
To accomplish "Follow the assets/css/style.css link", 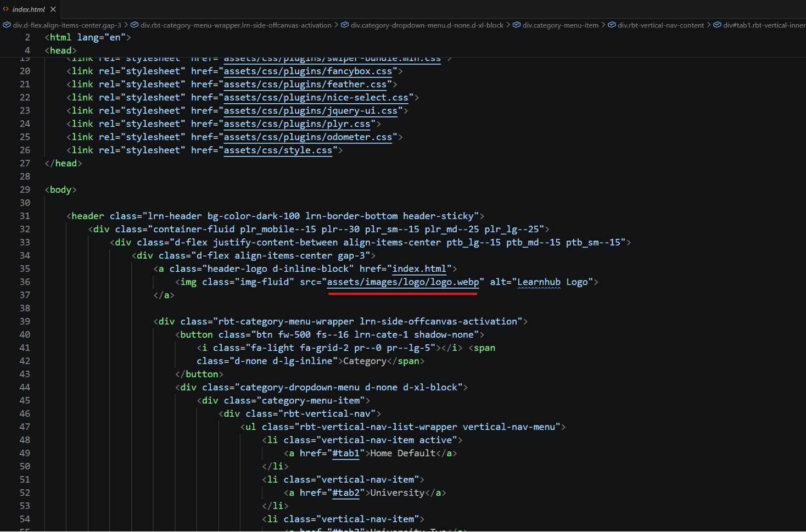I will tap(278, 150).
